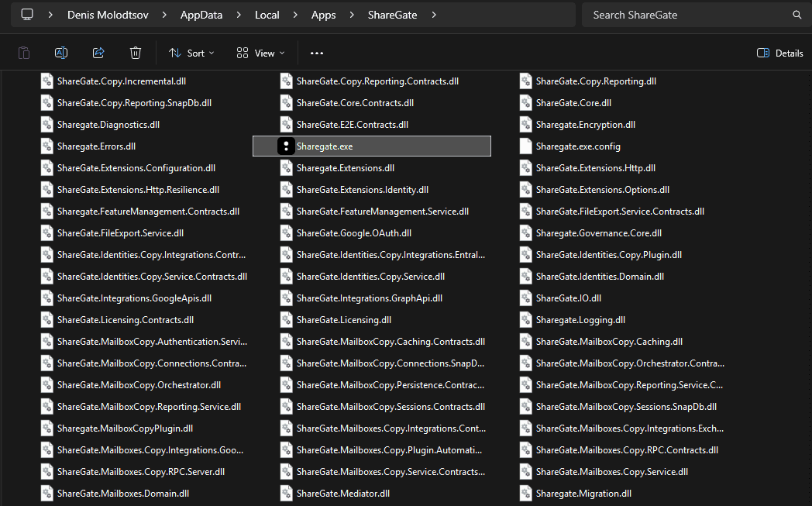812x506 pixels.
Task: Click the Rename toolbar icon
Action: [x=61, y=53]
